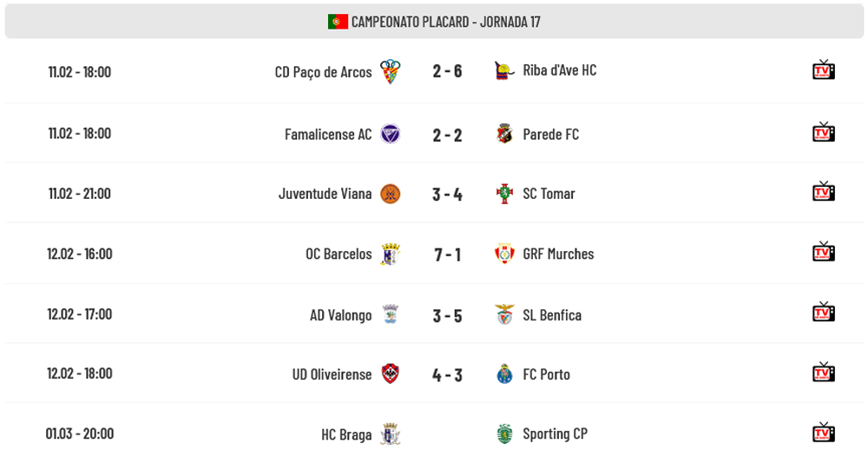Click the Riba d'Ave HC crest
This screenshot has height=457, width=868.
(x=503, y=70)
